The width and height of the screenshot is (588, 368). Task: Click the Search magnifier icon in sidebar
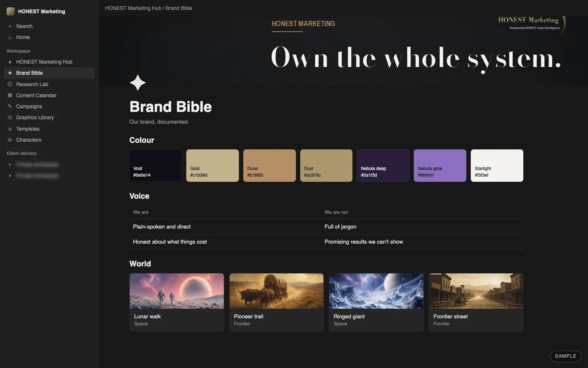[10, 26]
